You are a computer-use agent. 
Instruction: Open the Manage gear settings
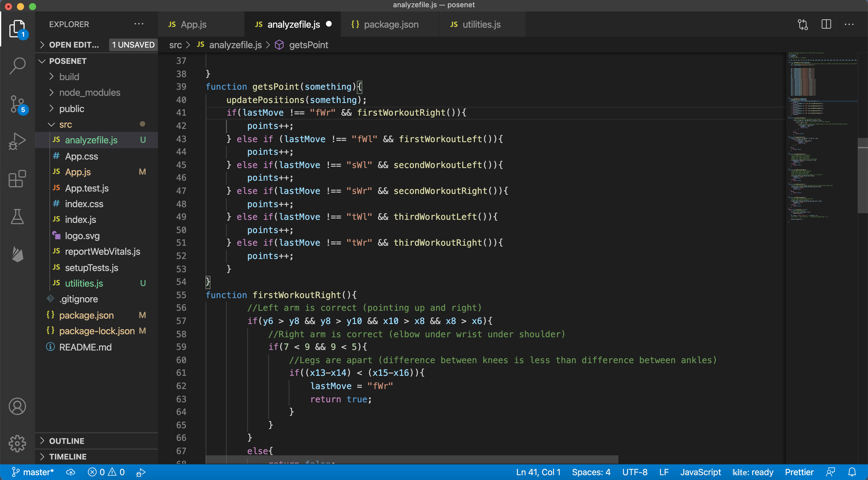point(17,443)
